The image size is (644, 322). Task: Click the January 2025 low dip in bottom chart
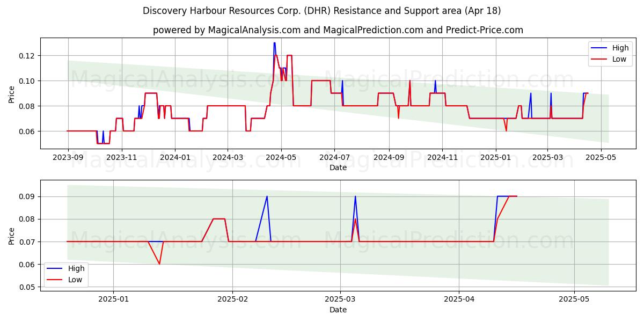click(159, 264)
